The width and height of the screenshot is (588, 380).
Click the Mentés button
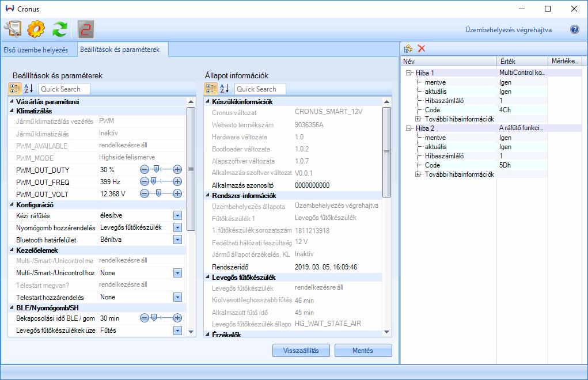pos(363,351)
